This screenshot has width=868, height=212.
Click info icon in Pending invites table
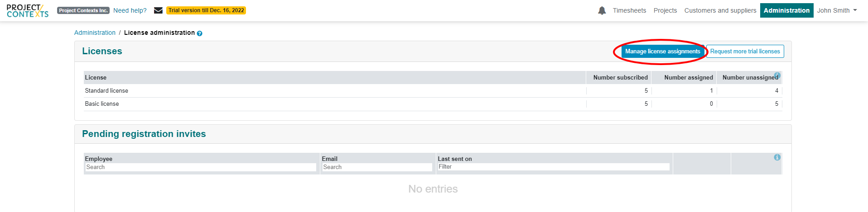point(777,157)
